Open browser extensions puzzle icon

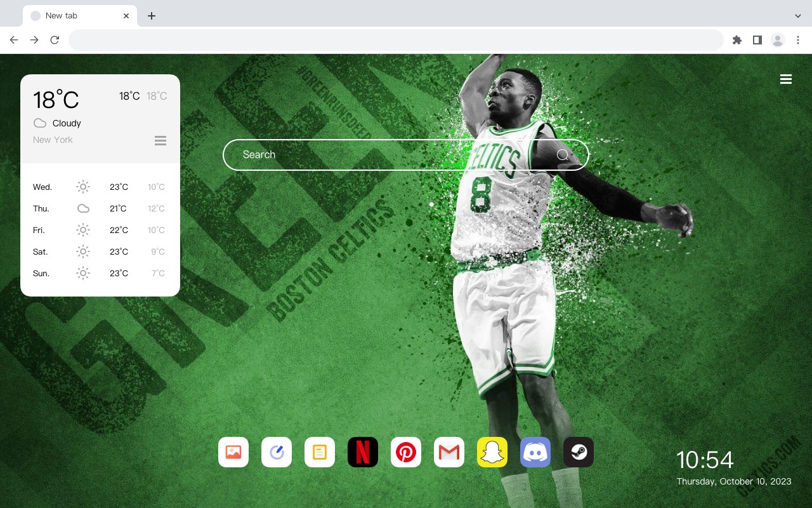click(x=737, y=40)
